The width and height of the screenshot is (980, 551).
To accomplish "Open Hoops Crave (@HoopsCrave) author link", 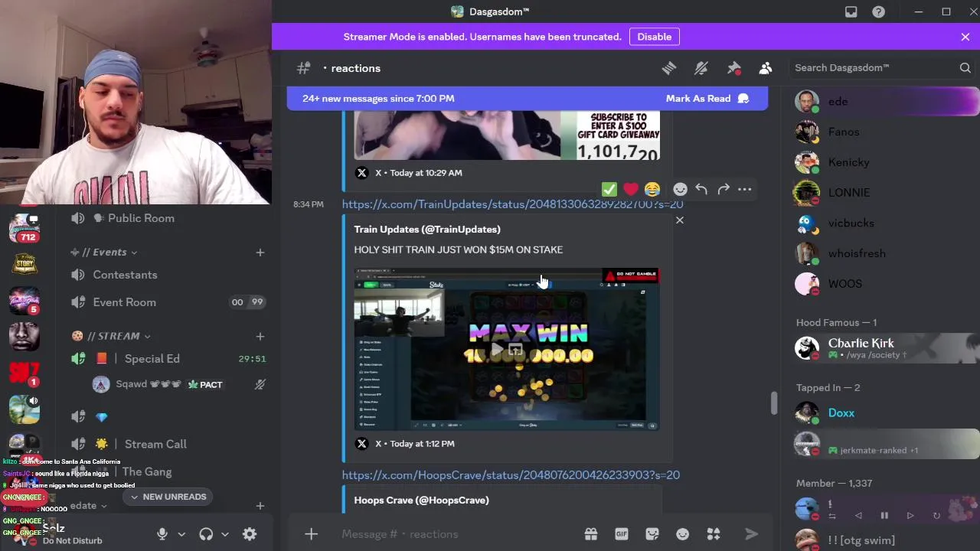I will point(421,500).
